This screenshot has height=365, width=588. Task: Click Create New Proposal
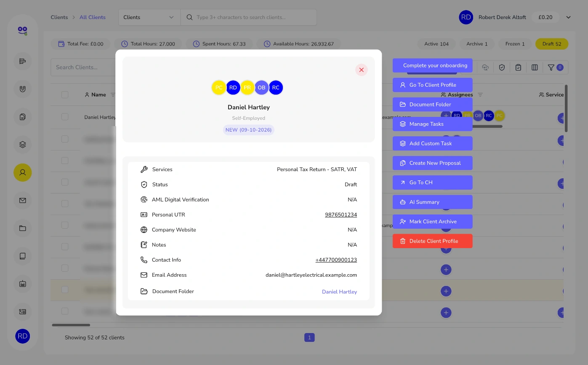click(x=432, y=163)
